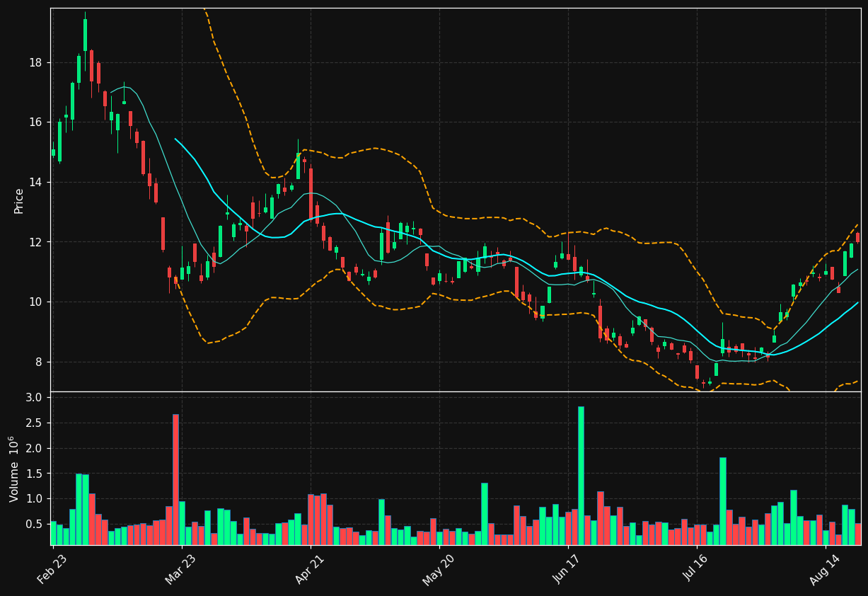Click the price tick label 14
Screen dimensions: 868x596
(x=35, y=183)
